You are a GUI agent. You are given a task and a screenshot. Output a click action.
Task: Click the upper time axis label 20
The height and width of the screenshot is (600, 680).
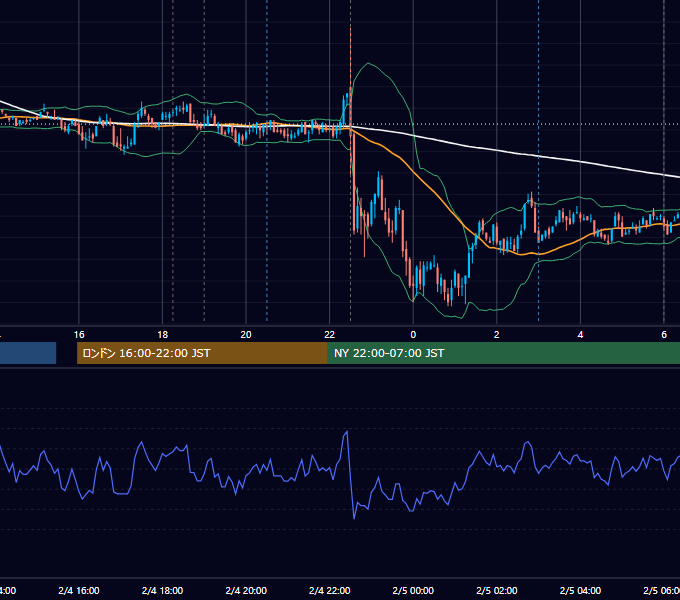(246, 335)
